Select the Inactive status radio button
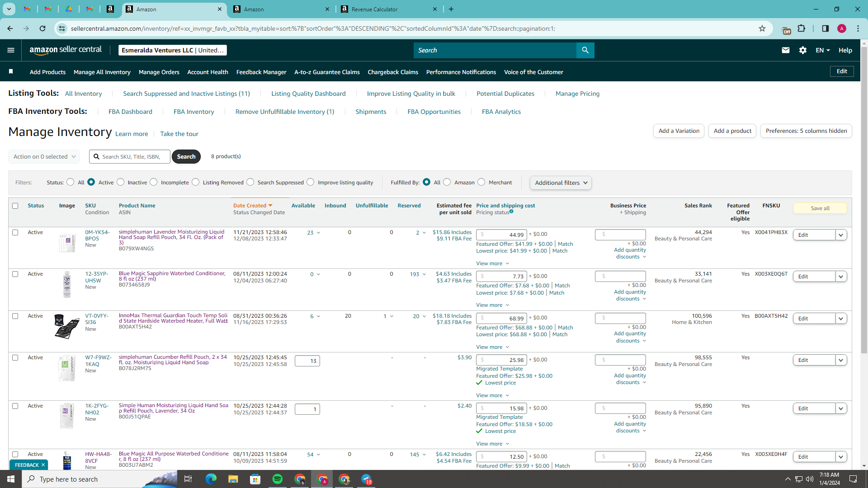868x488 pixels. pyautogui.click(x=120, y=182)
